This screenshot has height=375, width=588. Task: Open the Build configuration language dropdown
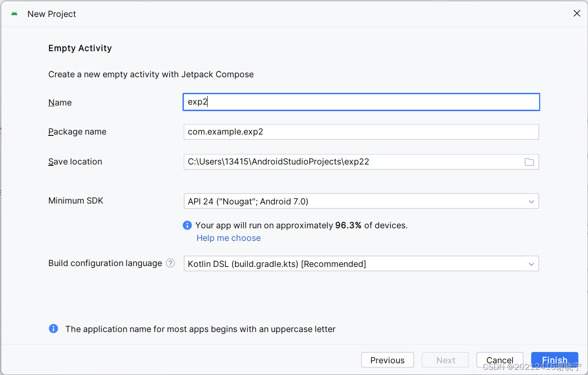(x=361, y=264)
